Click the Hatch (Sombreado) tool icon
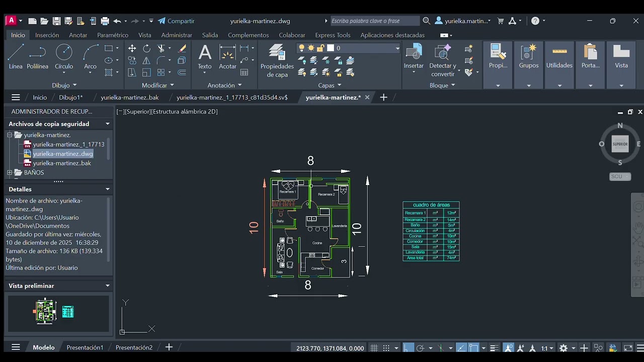 109,72
